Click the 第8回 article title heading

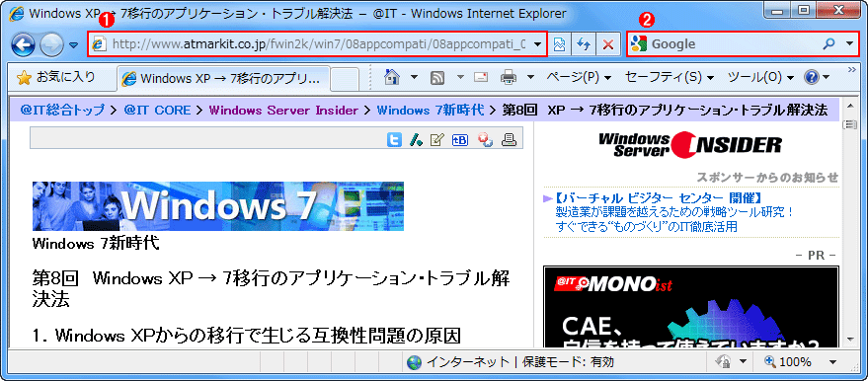pos(272,288)
